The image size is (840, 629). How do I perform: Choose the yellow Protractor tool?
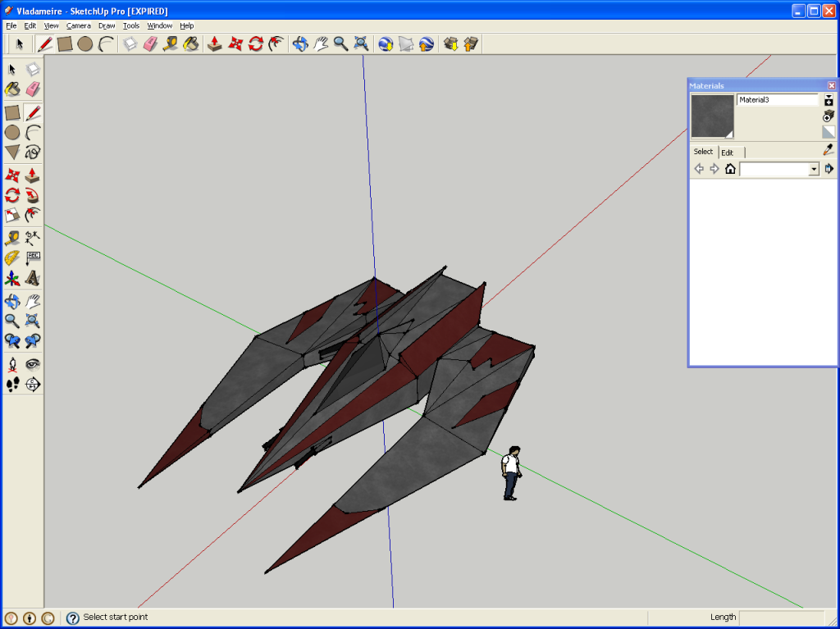[13, 258]
